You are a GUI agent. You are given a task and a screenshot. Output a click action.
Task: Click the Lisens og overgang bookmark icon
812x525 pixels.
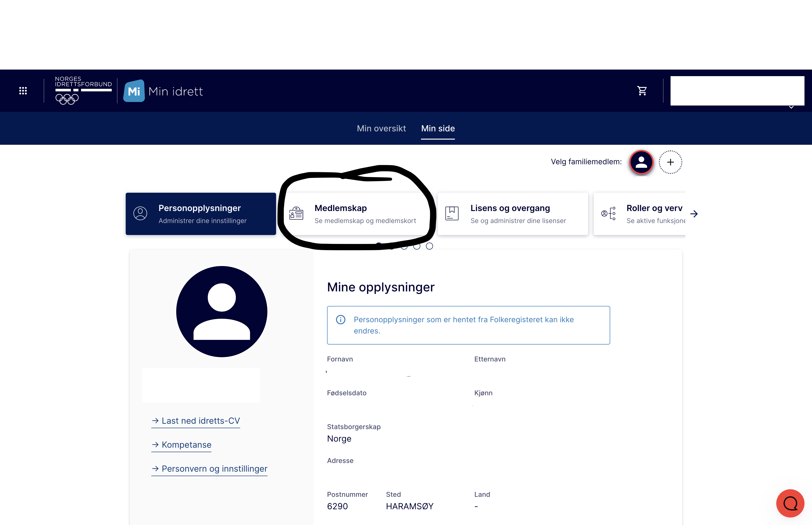point(452,213)
